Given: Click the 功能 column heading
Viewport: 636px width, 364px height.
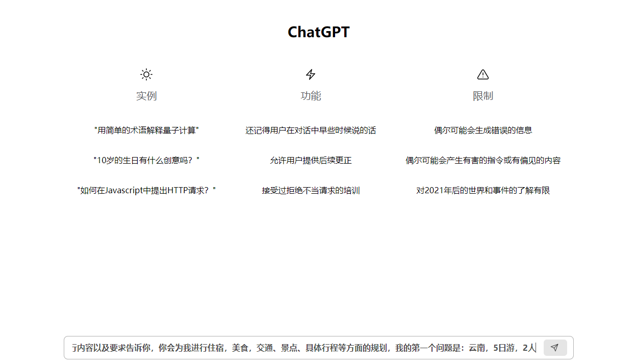Looking at the screenshot, I should pos(311,96).
